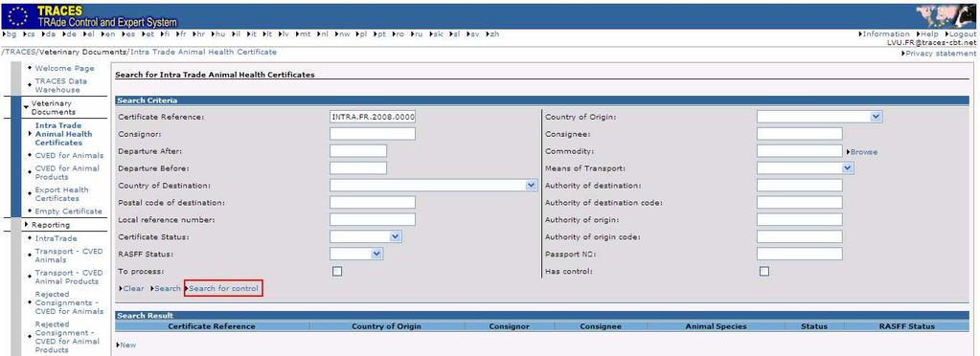Open the RASFF Status dropdown

coord(356,255)
